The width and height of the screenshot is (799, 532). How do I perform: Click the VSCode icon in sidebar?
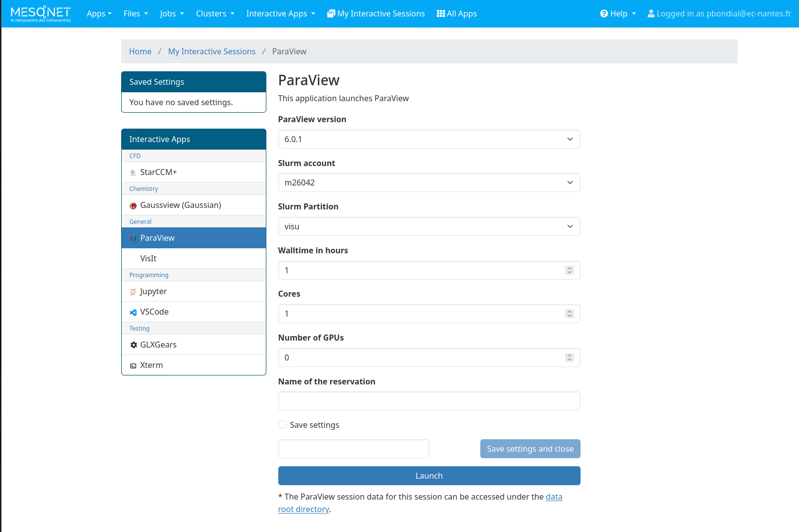click(x=133, y=312)
